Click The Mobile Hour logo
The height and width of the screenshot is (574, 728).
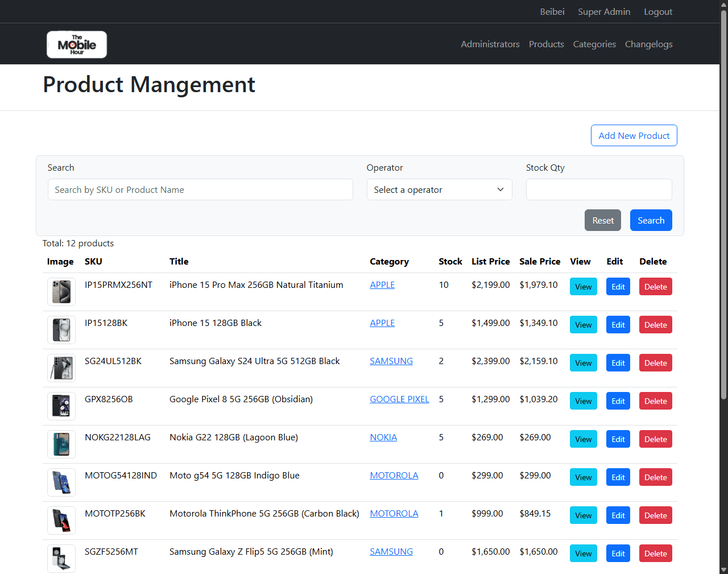point(77,44)
